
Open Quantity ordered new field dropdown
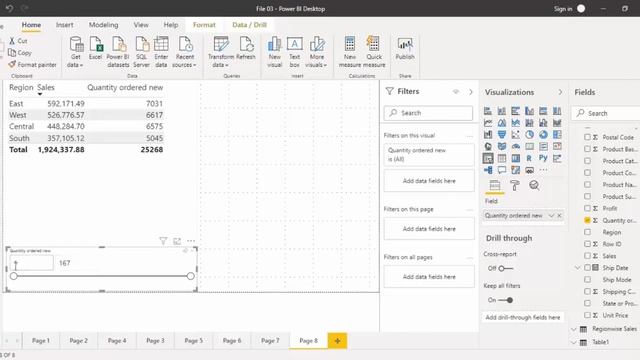[551, 216]
